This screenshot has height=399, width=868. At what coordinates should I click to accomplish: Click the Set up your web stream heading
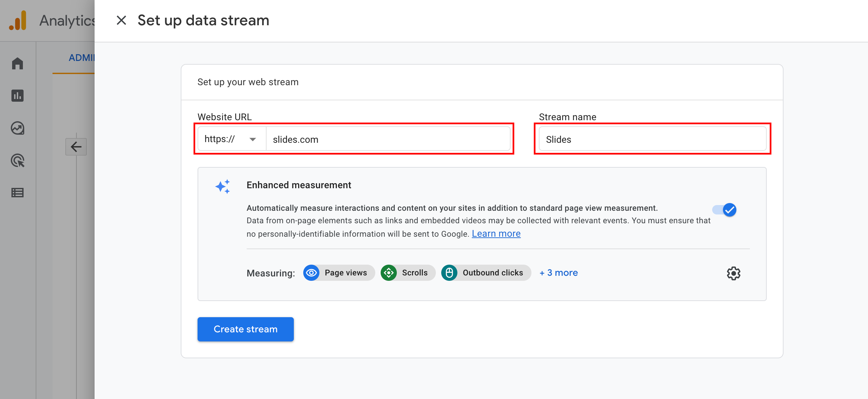pyautogui.click(x=248, y=82)
